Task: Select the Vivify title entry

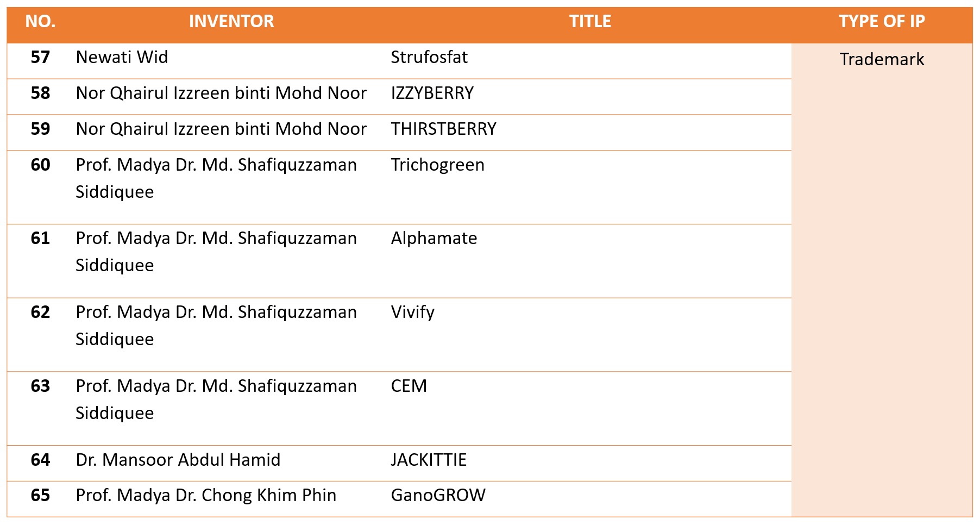Action: tap(412, 312)
